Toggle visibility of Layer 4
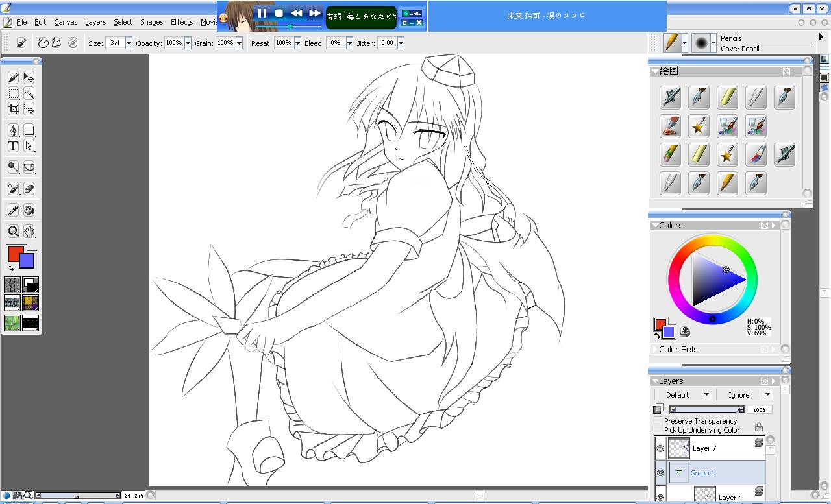The image size is (831, 504). [x=660, y=497]
